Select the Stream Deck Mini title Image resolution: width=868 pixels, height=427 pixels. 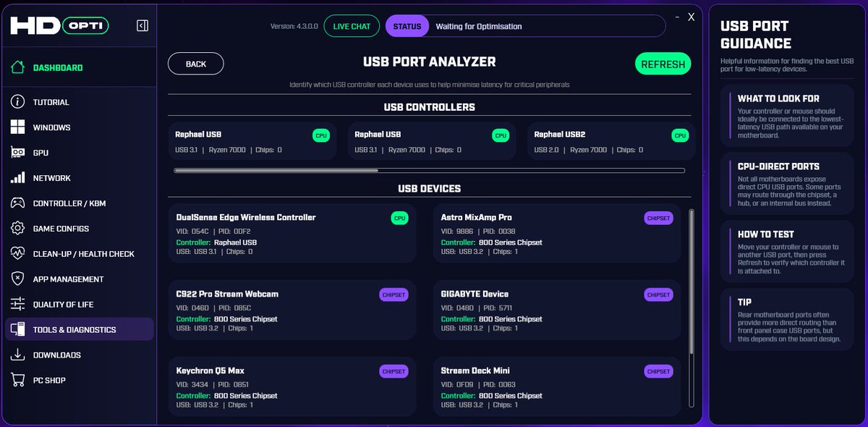coord(475,371)
